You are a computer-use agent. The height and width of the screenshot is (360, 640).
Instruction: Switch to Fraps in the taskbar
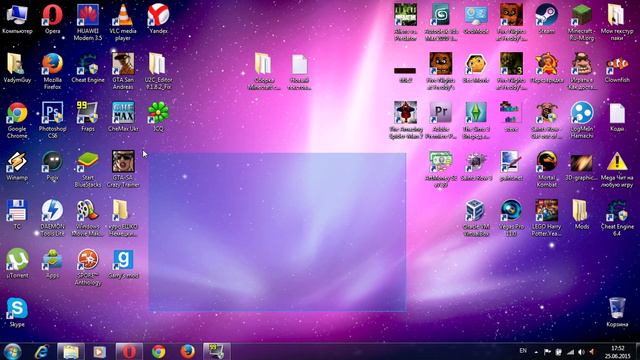(x=217, y=351)
